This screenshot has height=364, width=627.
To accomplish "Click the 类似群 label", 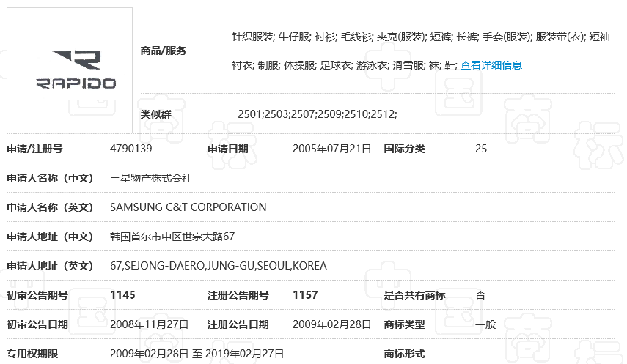I will (x=155, y=114).
